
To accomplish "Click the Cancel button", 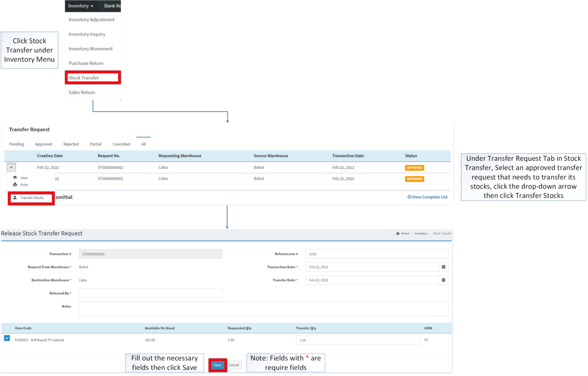I will 234,365.
